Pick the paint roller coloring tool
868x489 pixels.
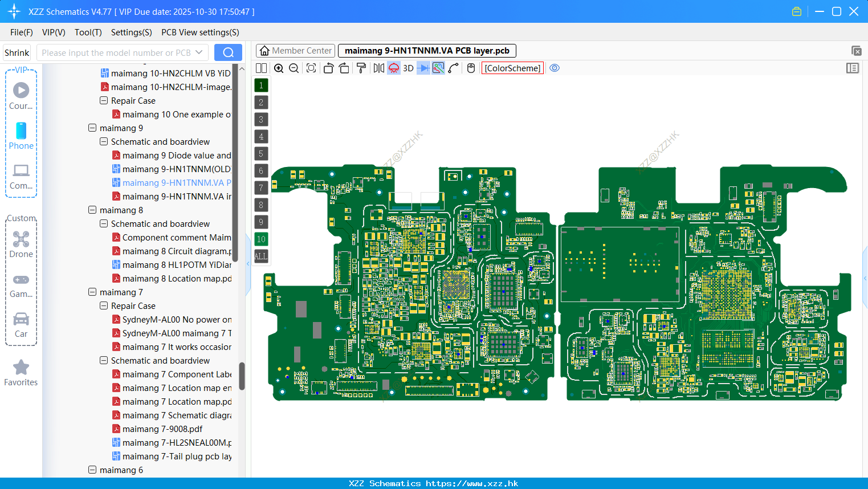(x=361, y=68)
